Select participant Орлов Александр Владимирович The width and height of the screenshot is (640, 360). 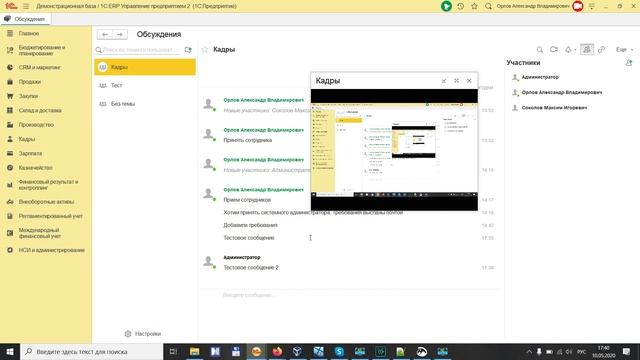tap(562, 93)
